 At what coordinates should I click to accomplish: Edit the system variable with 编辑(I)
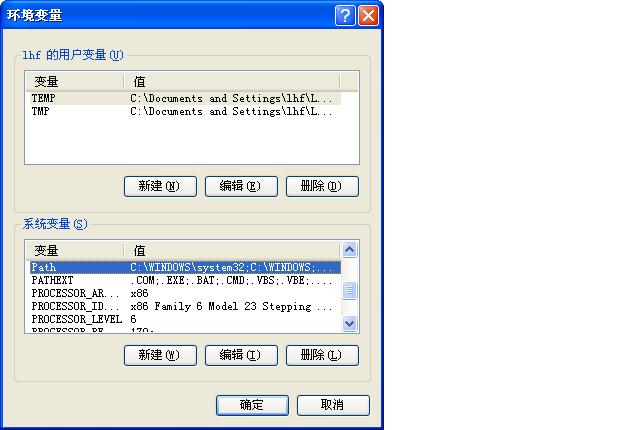241,355
